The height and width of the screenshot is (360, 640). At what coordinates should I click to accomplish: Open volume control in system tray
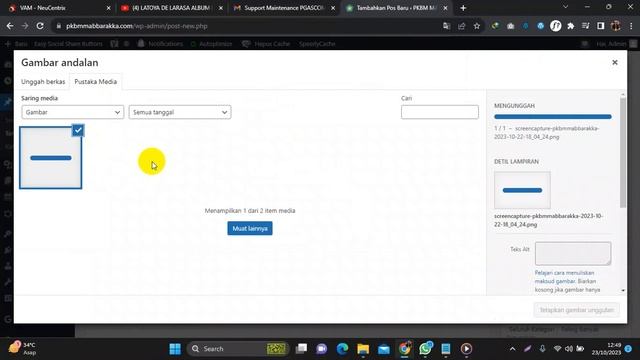click(x=569, y=349)
